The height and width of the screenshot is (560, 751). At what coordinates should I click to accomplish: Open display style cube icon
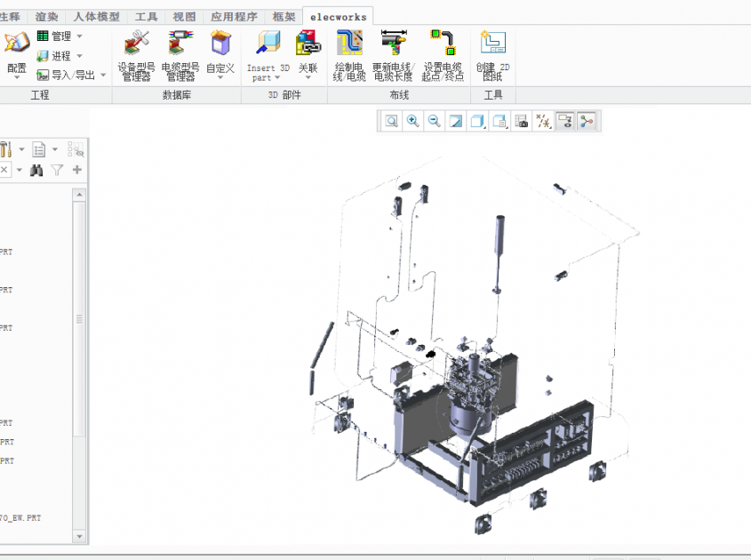477,121
